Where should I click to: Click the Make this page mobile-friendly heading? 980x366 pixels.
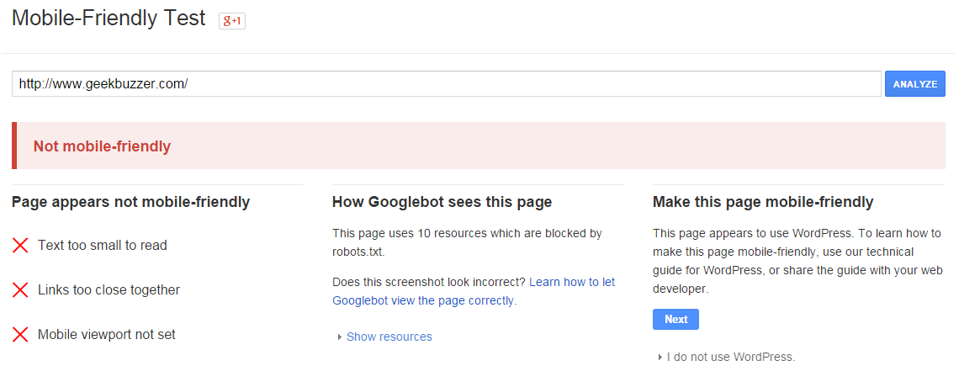tap(763, 202)
